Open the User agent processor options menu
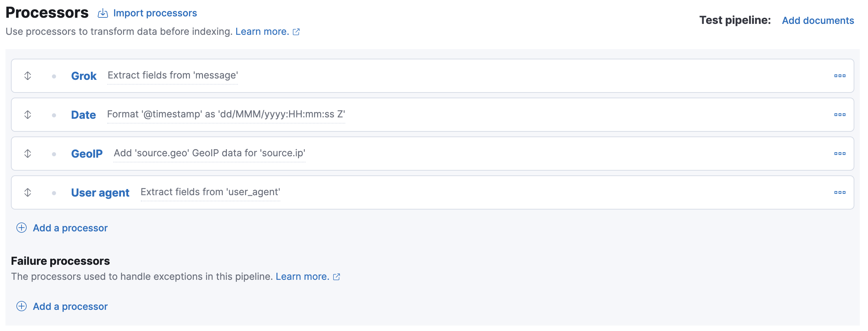This screenshot has height=331, width=868. (840, 192)
